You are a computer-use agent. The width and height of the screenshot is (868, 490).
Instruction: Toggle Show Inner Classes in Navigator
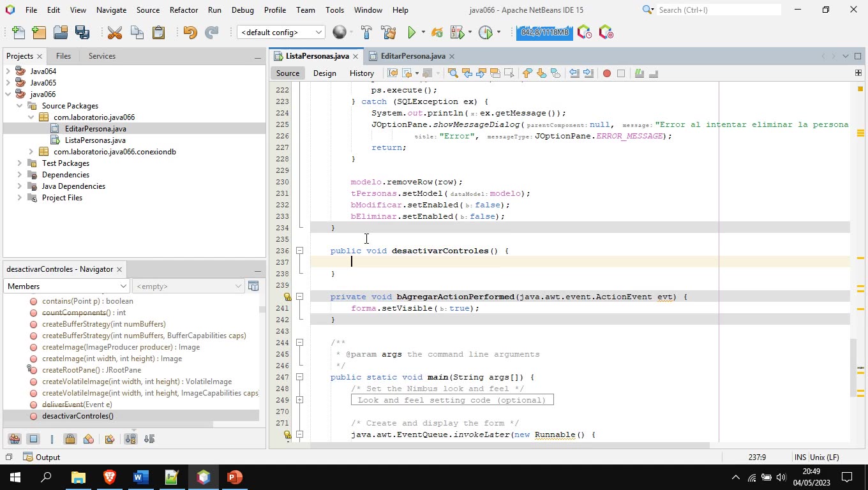click(89, 439)
